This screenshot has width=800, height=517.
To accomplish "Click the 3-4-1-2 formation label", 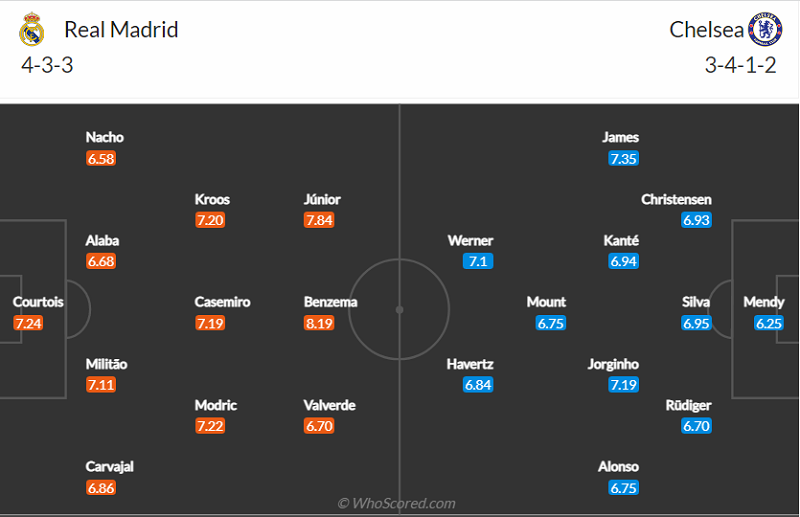I will click(x=740, y=65).
